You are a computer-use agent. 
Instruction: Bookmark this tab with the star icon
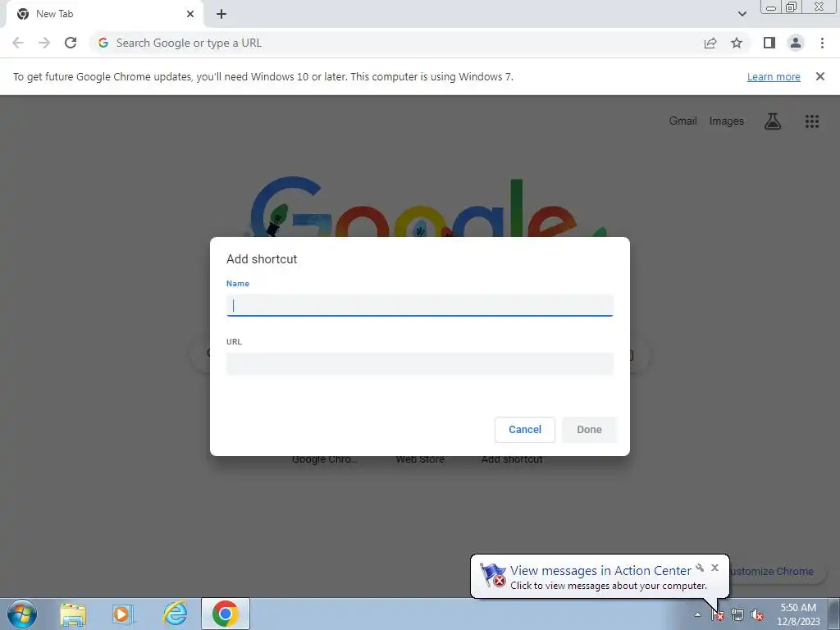pyautogui.click(x=737, y=43)
